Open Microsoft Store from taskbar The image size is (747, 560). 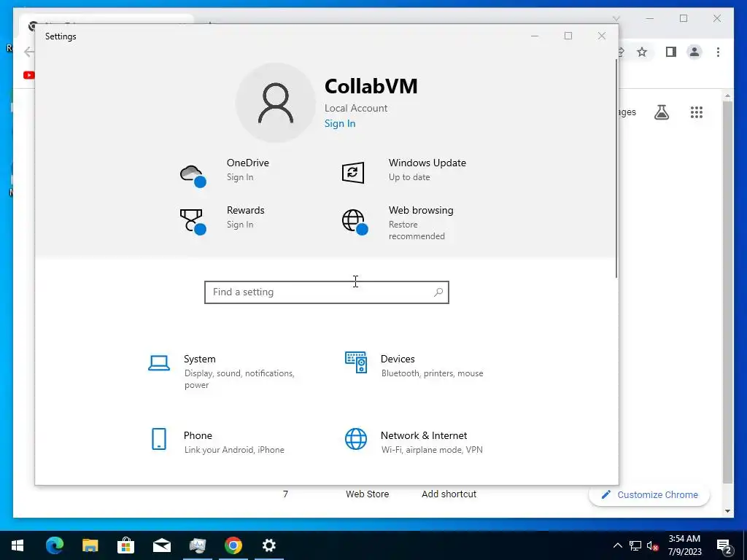(125, 545)
